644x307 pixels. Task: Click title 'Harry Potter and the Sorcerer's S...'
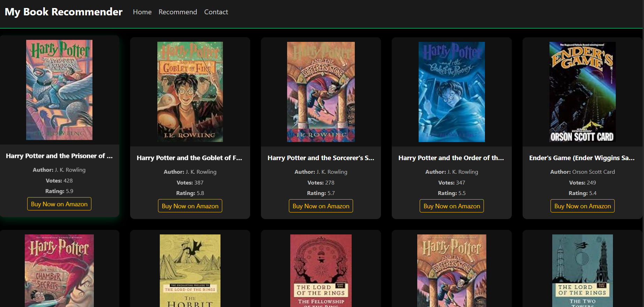[321, 158]
